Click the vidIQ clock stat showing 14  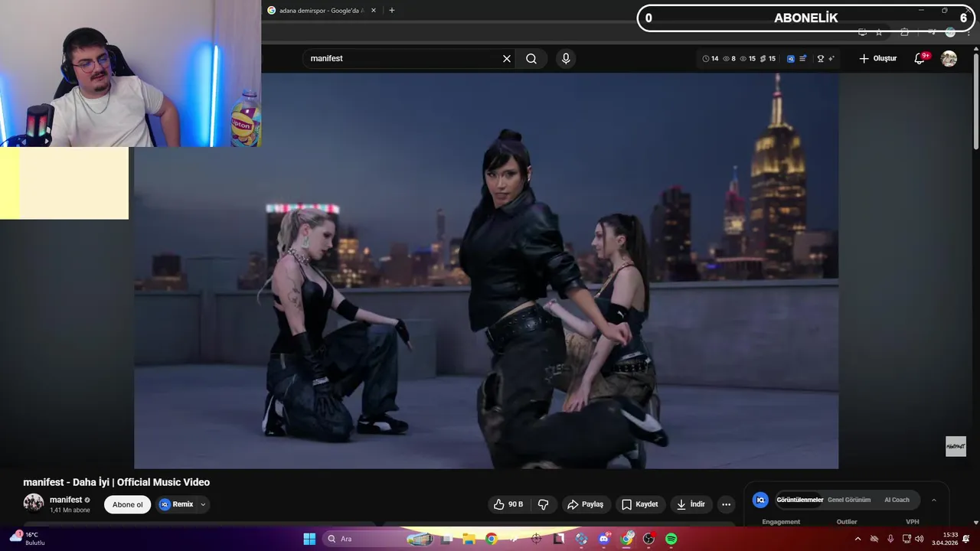coord(710,59)
